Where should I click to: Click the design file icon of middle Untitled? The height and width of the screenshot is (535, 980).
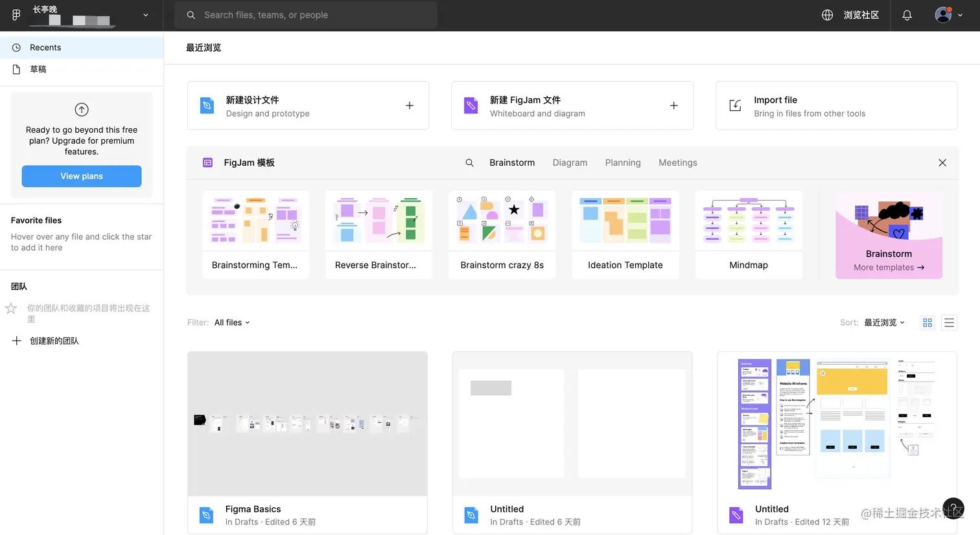tap(471, 516)
